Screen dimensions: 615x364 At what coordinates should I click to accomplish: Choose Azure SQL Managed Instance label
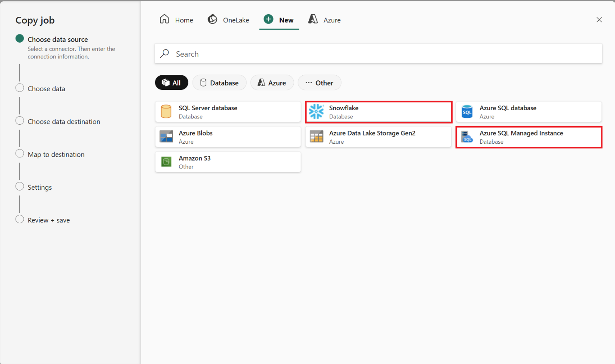(521, 133)
